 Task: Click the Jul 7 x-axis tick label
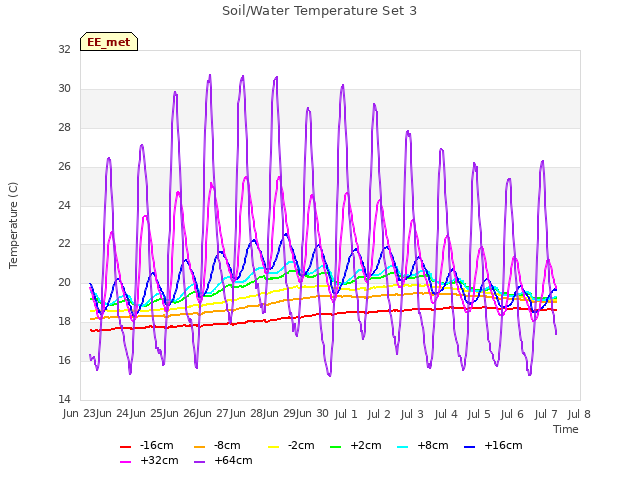[x=546, y=414]
